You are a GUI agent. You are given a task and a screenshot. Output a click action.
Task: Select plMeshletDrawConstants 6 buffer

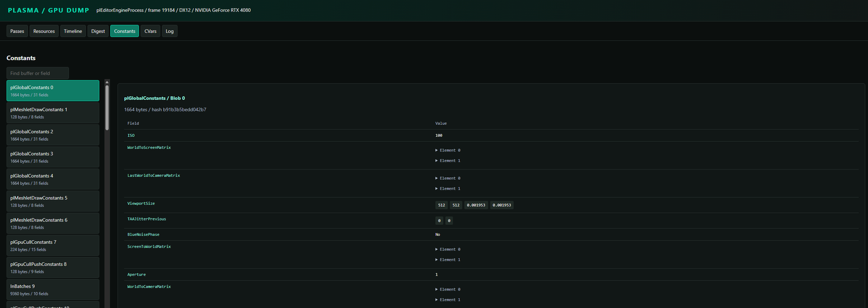coord(53,223)
